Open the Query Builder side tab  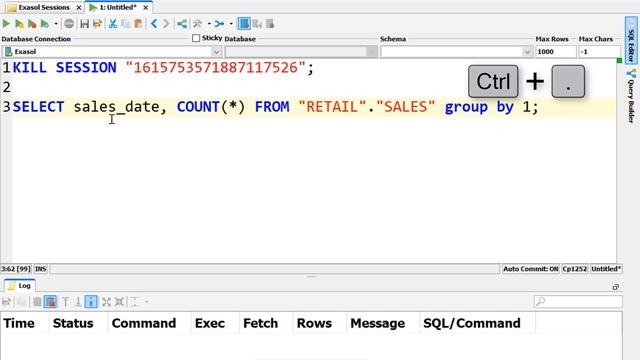(x=631, y=96)
